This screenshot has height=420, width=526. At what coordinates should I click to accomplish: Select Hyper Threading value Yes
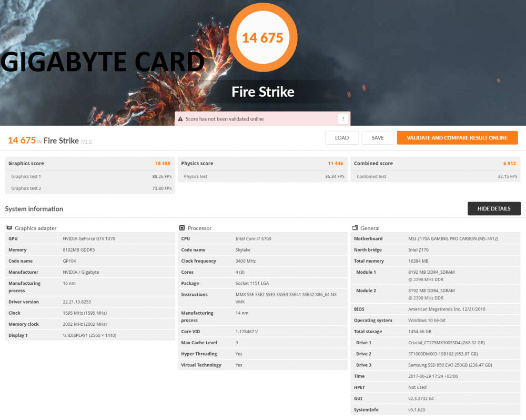coord(239,354)
